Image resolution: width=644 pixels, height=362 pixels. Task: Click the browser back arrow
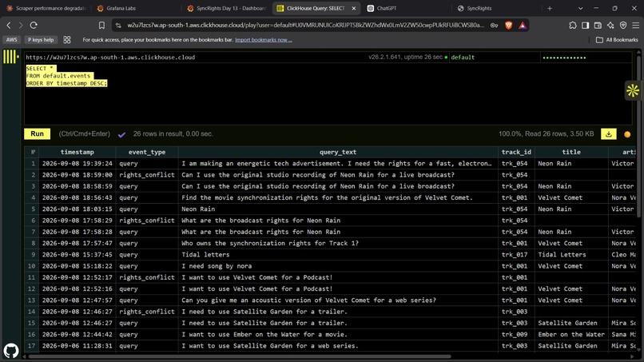9,25
